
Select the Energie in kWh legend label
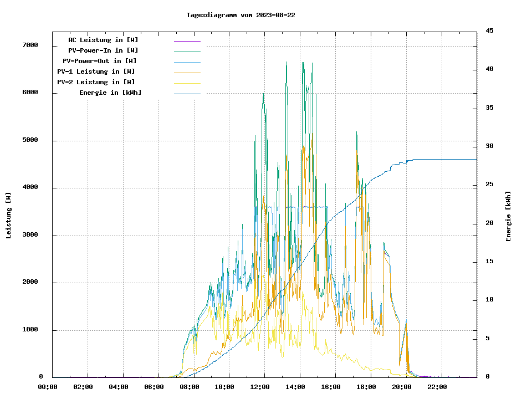pyautogui.click(x=110, y=93)
